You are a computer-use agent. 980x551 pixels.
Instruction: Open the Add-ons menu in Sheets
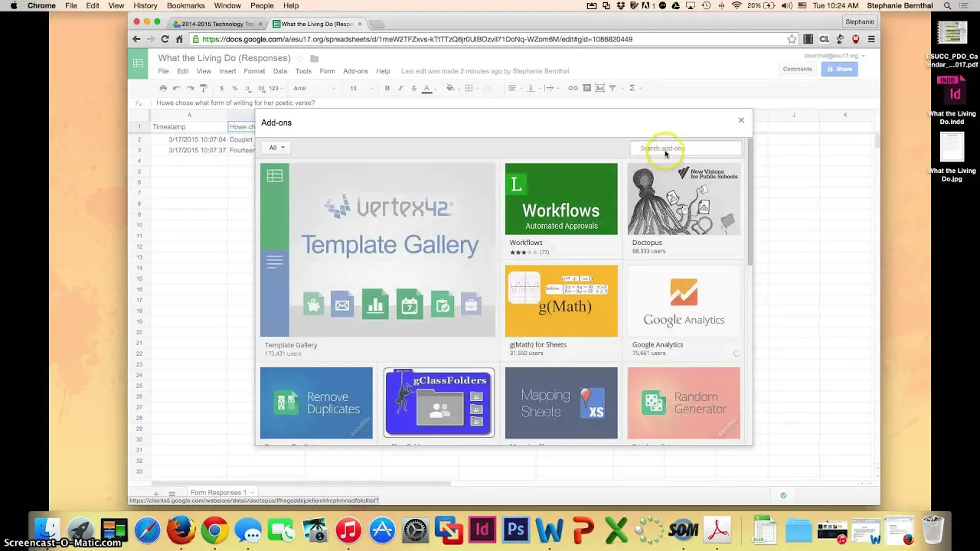click(x=355, y=71)
